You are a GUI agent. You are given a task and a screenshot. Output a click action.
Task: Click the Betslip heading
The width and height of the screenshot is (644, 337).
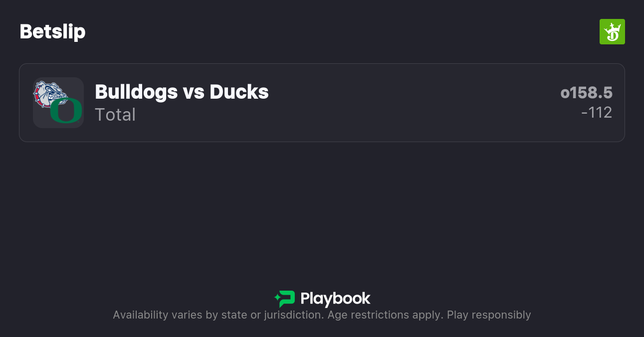52,31
